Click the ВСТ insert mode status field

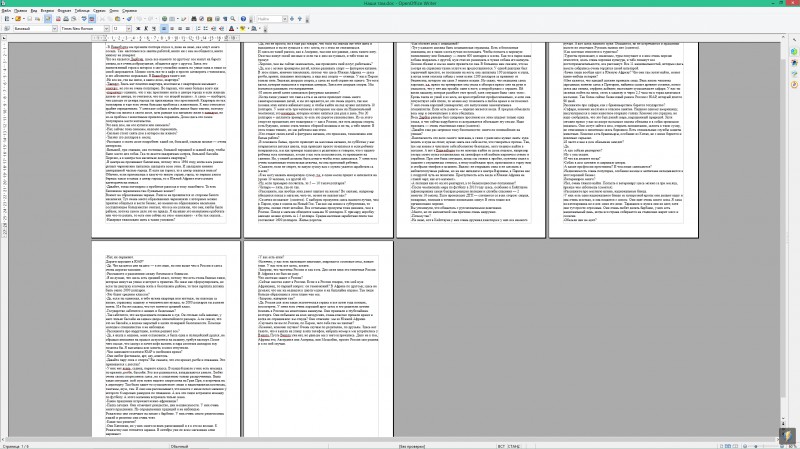501,446
